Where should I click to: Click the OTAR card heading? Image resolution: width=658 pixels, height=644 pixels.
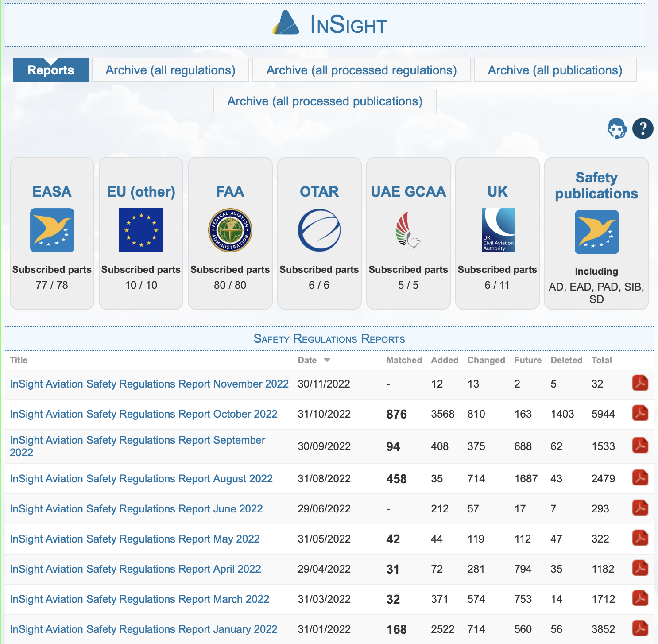pyautogui.click(x=319, y=191)
